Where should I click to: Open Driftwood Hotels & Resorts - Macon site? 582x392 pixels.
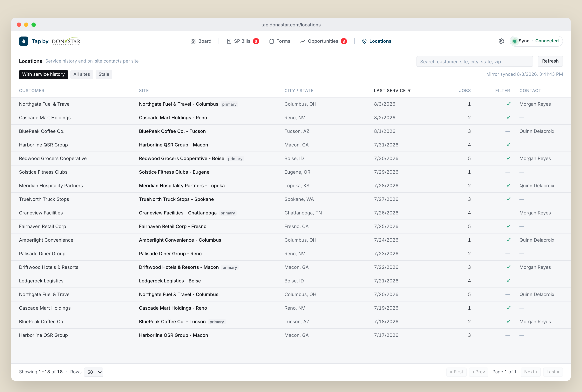179,267
